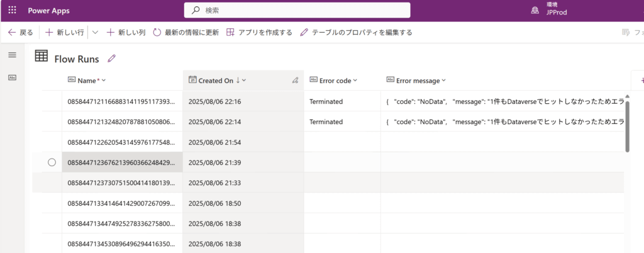Click the environment picker icon

pyautogui.click(x=535, y=10)
